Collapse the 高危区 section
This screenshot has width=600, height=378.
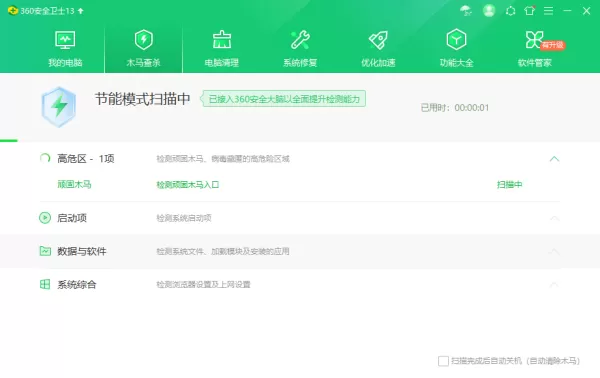coord(554,159)
